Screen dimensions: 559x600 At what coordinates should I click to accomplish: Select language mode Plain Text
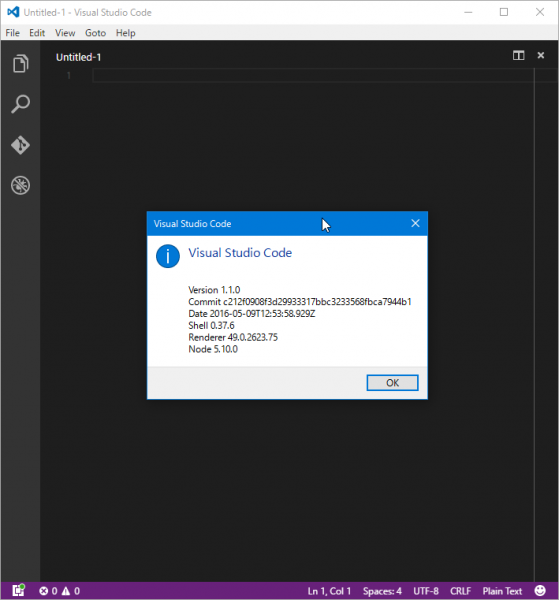pos(502,591)
